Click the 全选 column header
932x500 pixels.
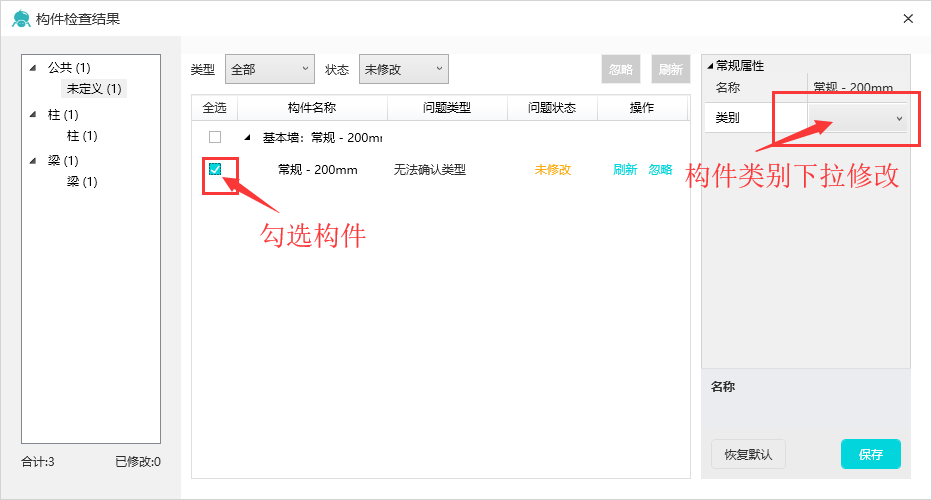coord(214,108)
